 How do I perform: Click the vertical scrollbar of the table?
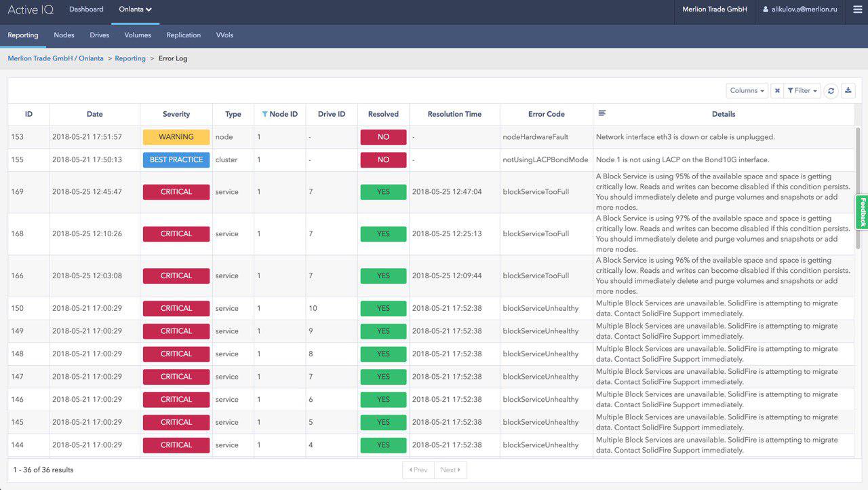point(858,188)
